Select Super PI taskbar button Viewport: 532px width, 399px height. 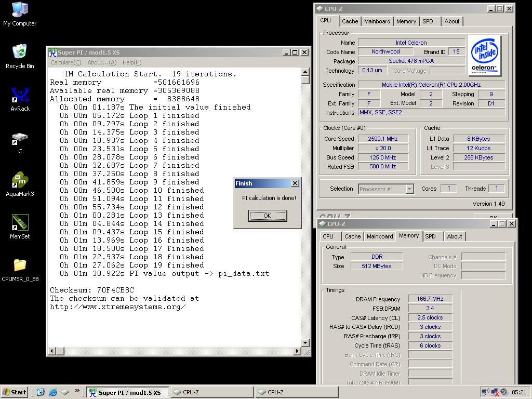click(x=127, y=392)
